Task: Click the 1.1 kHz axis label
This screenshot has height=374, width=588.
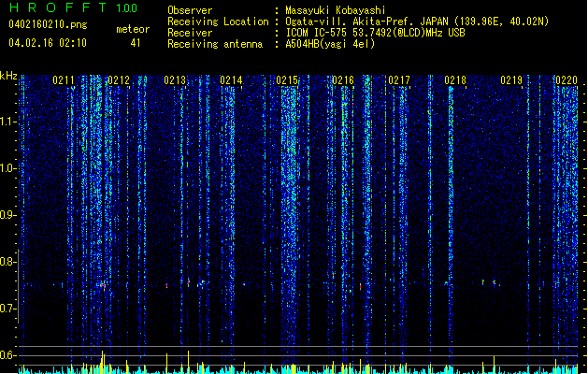Action: (7, 122)
